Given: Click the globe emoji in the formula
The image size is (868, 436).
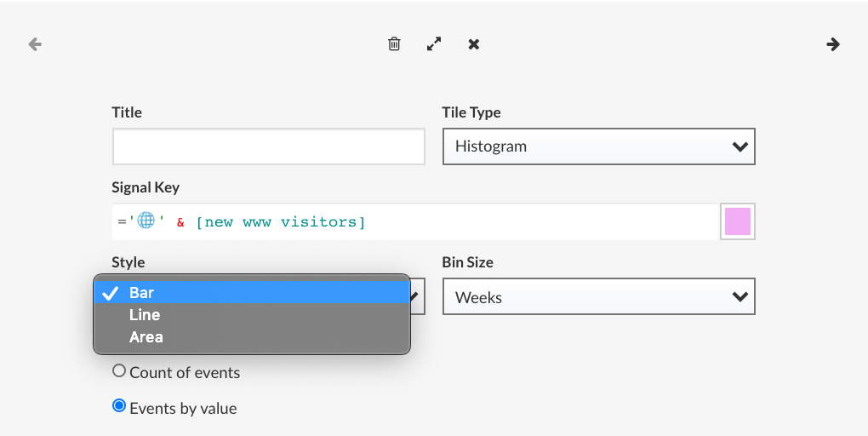Looking at the screenshot, I should (146, 221).
